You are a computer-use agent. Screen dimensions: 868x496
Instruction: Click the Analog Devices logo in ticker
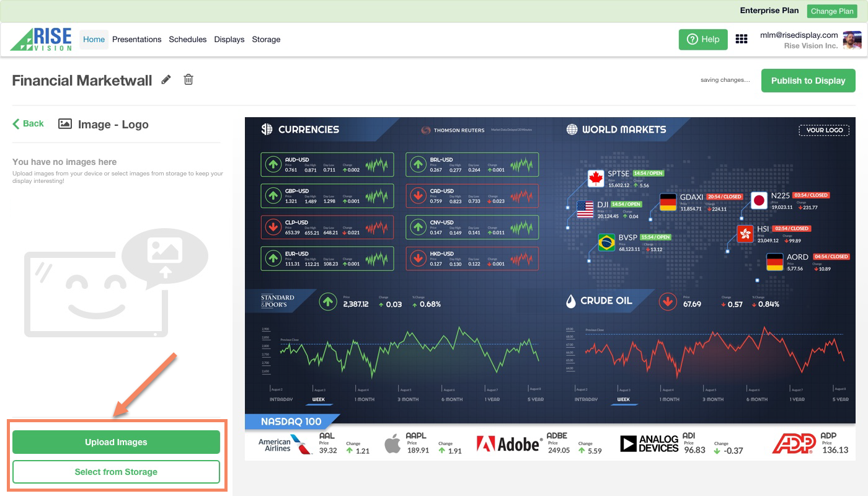pos(649,444)
